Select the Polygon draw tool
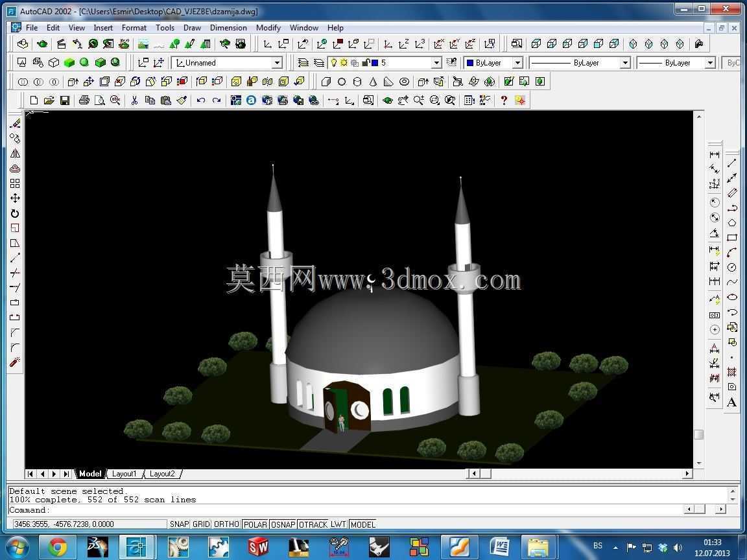This screenshot has width=747, height=560. point(732,222)
